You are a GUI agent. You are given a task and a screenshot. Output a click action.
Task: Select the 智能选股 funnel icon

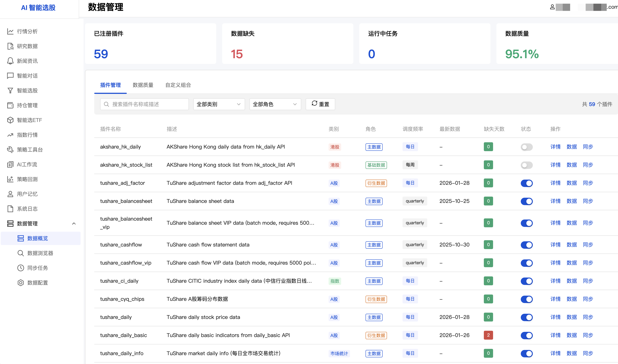pyautogui.click(x=10, y=91)
